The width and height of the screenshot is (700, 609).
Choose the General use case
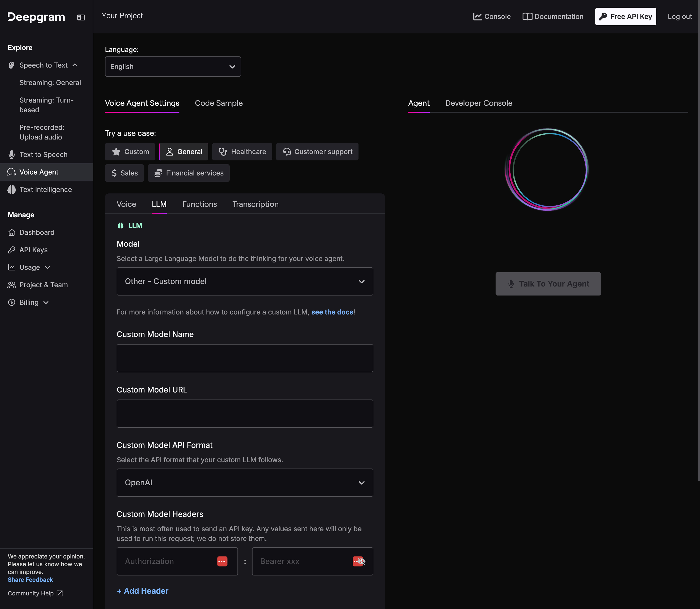(184, 152)
